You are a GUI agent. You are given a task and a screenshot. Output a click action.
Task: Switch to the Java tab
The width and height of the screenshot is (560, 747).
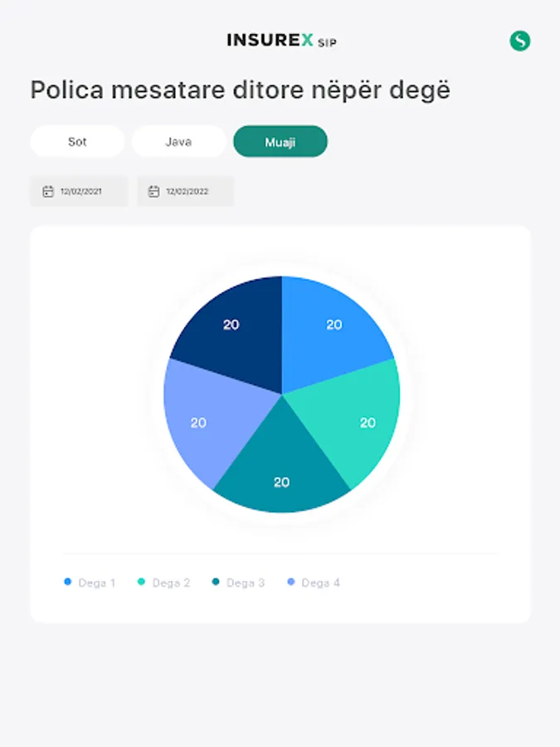[x=178, y=141]
